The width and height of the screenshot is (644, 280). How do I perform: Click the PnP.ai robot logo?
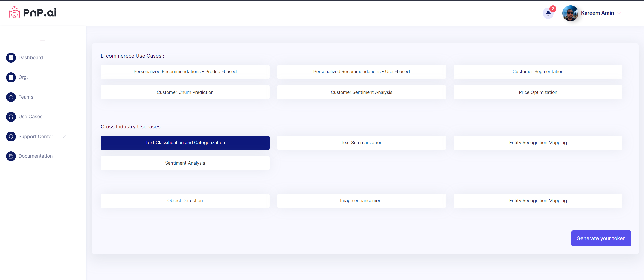(14, 12)
